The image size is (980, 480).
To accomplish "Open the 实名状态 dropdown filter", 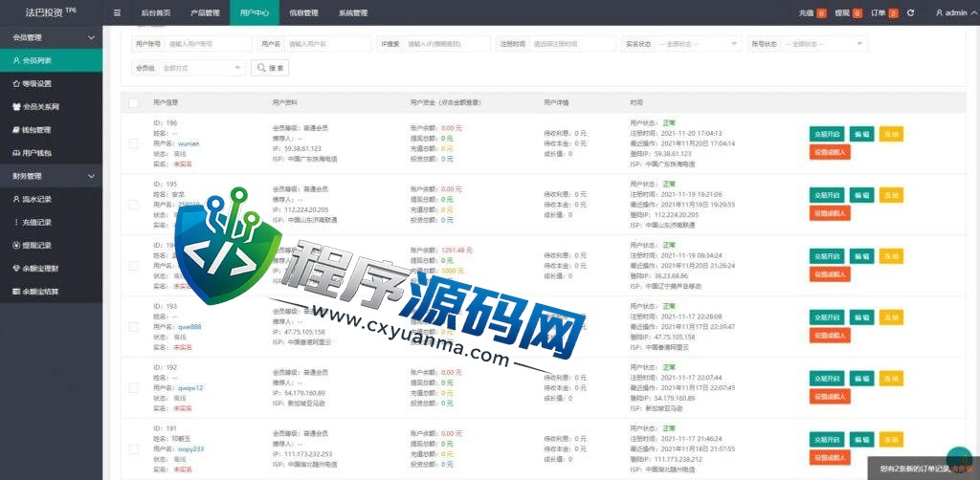I will tap(698, 44).
